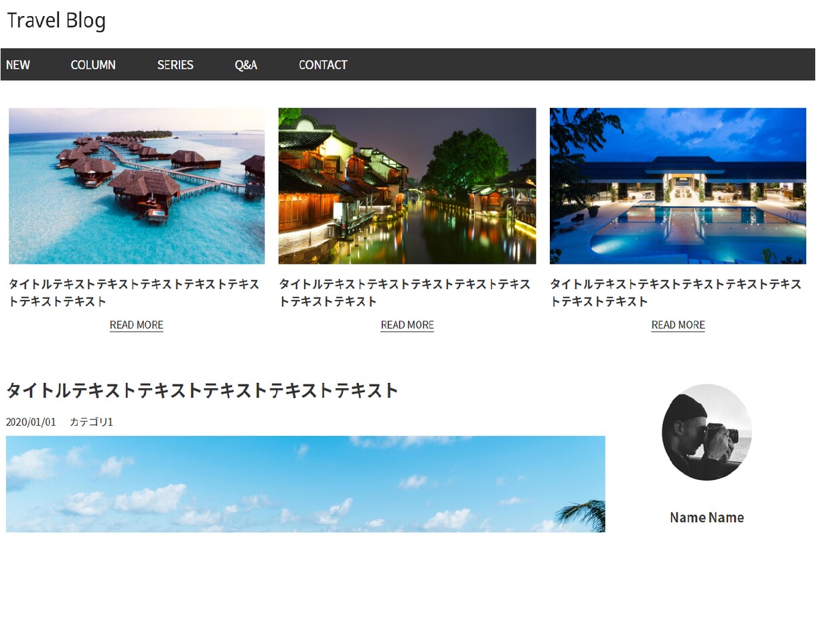This screenshot has width=817, height=644.
Task: Open the Travel Blog site title
Action: (x=56, y=21)
